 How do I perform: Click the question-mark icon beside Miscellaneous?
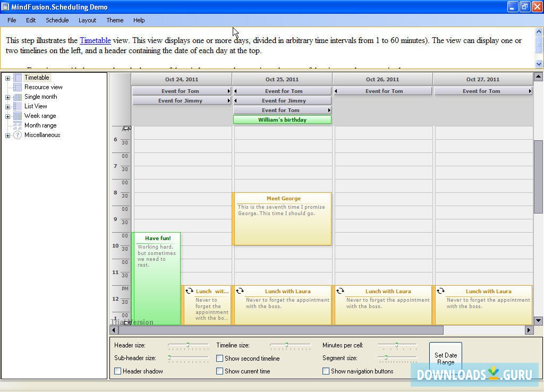18,134
